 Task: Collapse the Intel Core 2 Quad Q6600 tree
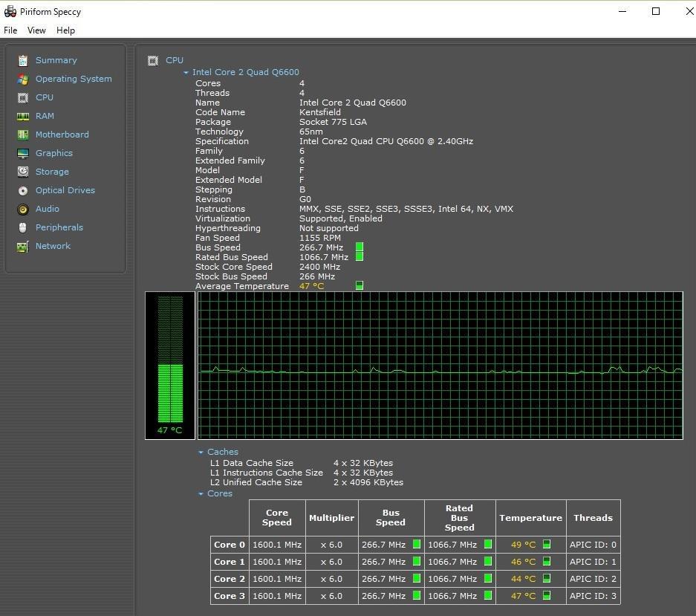point(186,72)
